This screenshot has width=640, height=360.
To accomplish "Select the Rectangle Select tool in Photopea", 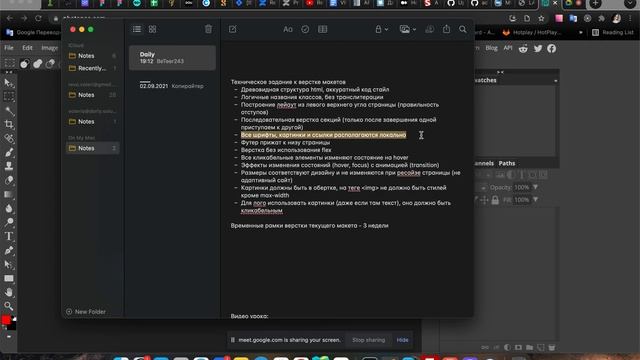I will coord(9,97).
